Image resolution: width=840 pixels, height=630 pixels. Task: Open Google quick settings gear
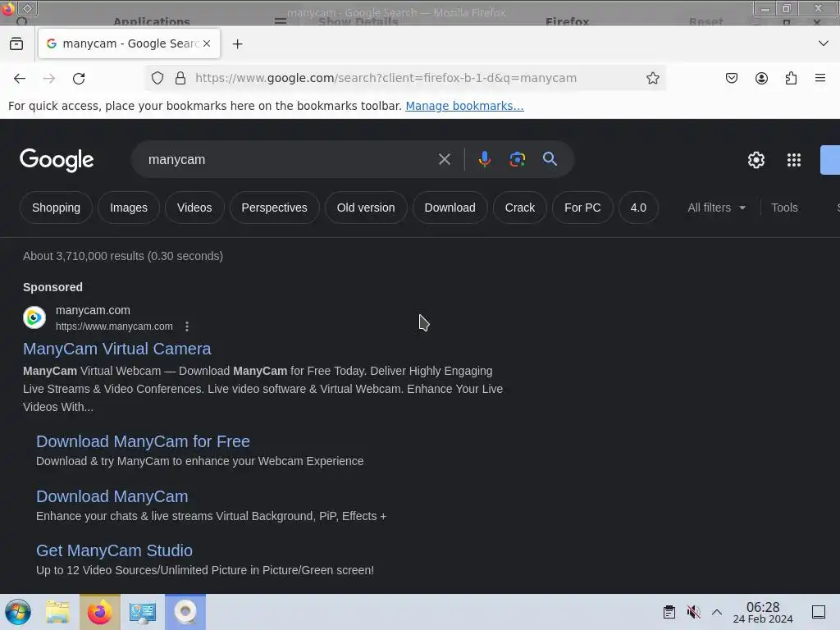pos(756,160)
